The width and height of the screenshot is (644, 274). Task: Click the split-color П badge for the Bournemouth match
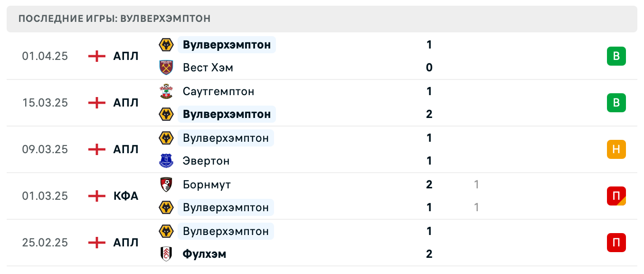(x=616, y=196)
